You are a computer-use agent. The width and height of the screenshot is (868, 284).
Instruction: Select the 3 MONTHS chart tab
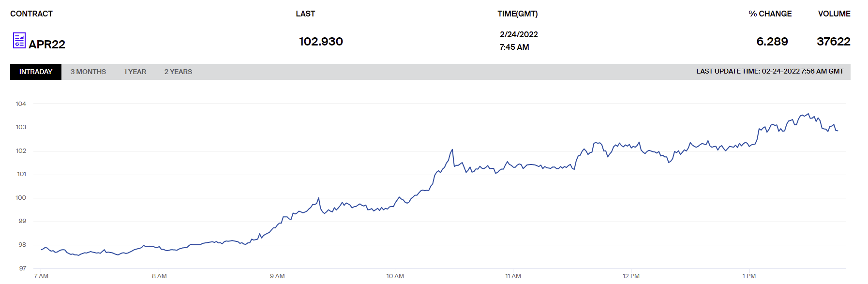click(88, 72)
